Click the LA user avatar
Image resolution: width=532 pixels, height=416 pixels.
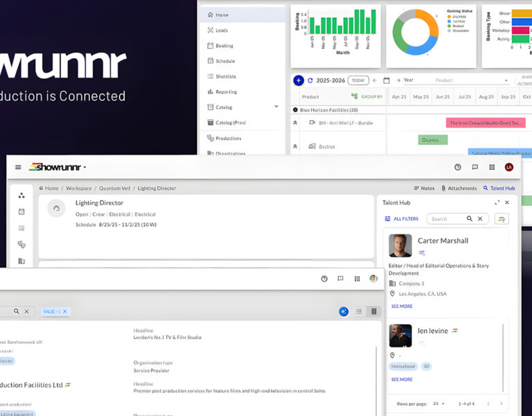pos(509,167)
